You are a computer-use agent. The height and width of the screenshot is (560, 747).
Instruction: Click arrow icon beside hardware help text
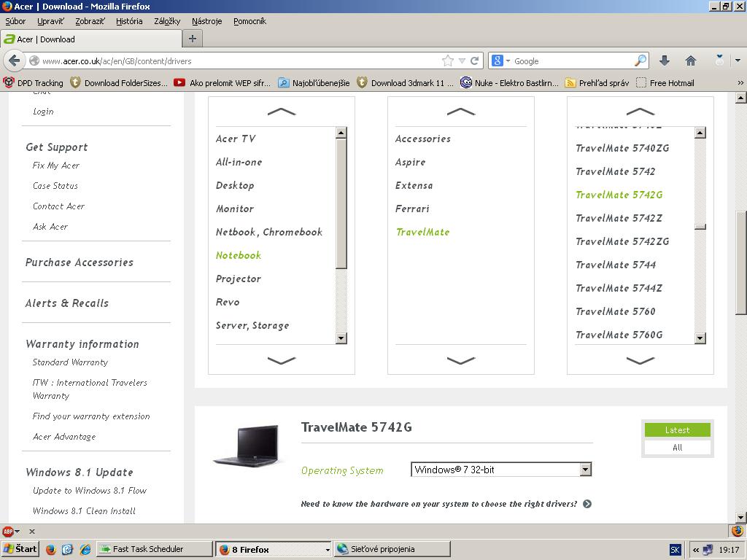pyautogui.click(x=587, y=504)
